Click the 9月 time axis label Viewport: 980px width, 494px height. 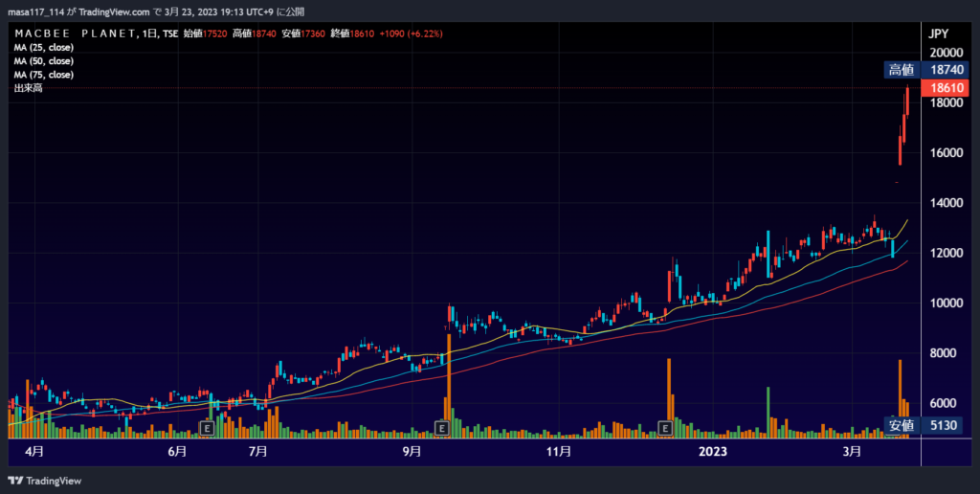click(412, 451)
